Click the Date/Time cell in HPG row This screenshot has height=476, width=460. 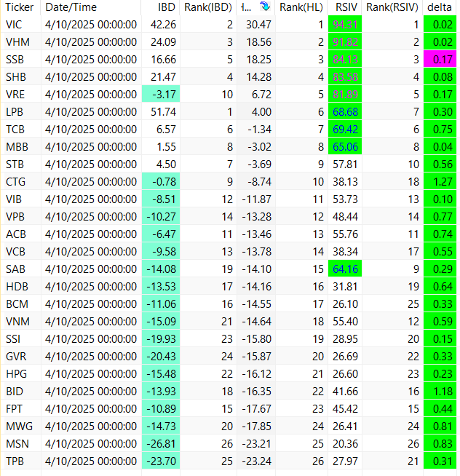(91, 373)
